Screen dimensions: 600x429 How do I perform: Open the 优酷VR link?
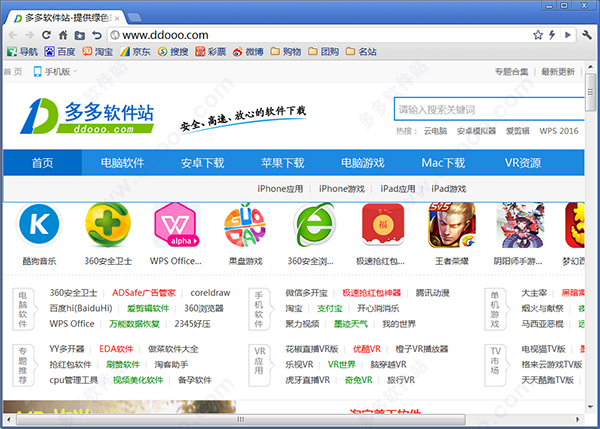coord(367,349)
